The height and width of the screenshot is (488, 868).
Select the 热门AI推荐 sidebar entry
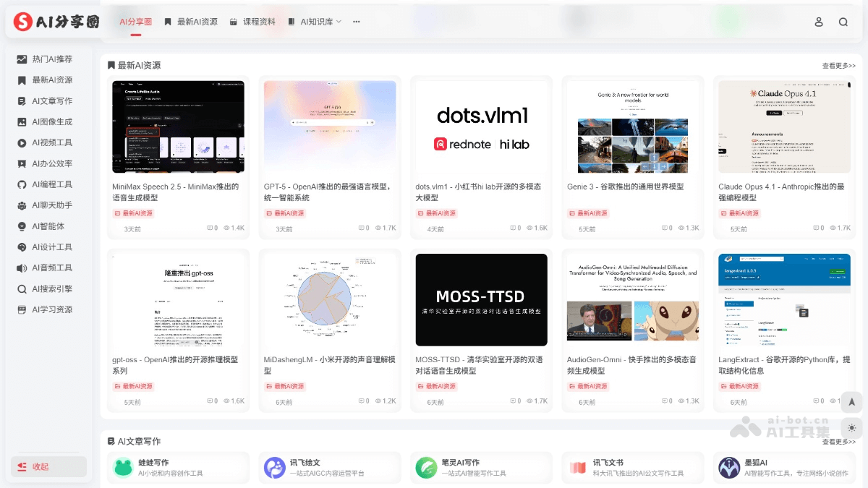coord(47,59)
